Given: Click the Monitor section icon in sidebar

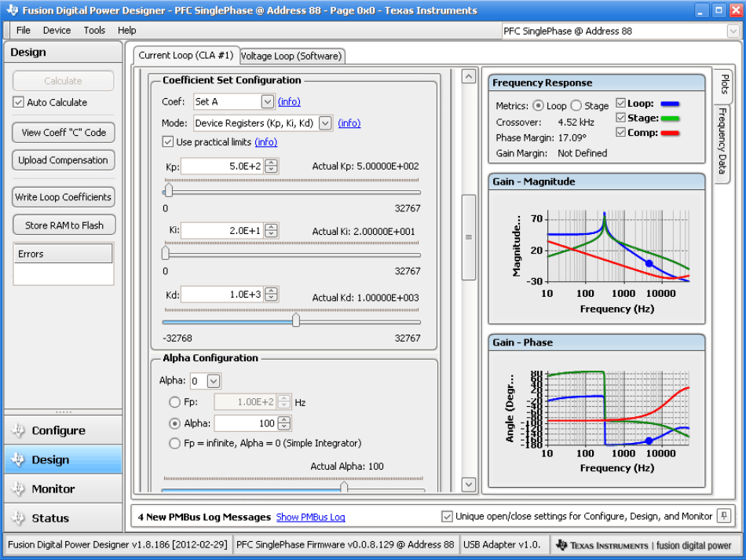Looking at the screenshot, I should click(18, 489).
